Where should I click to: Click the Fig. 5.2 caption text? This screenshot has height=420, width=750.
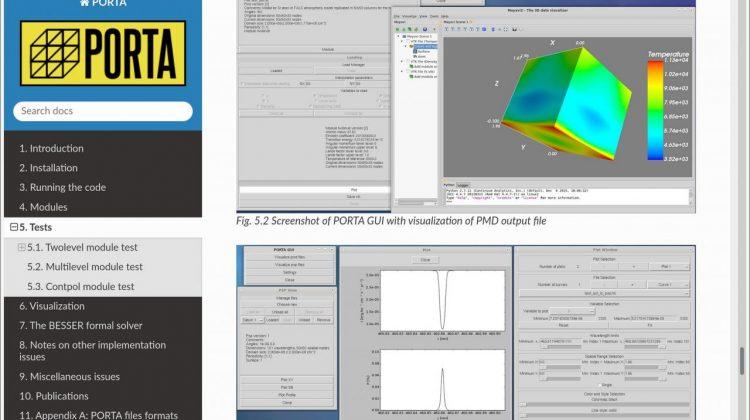click(391, 221)
